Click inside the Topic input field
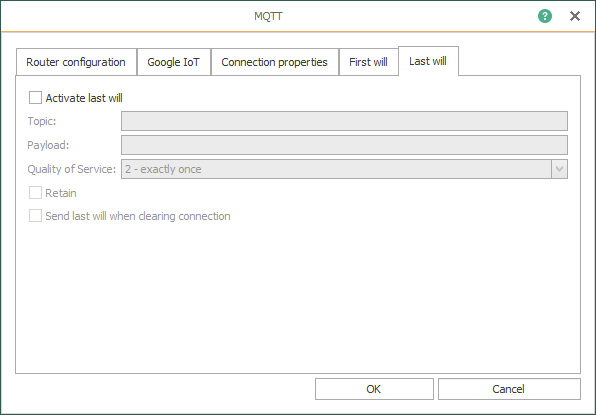Screen dimensions: 596x415 [344, 121]
